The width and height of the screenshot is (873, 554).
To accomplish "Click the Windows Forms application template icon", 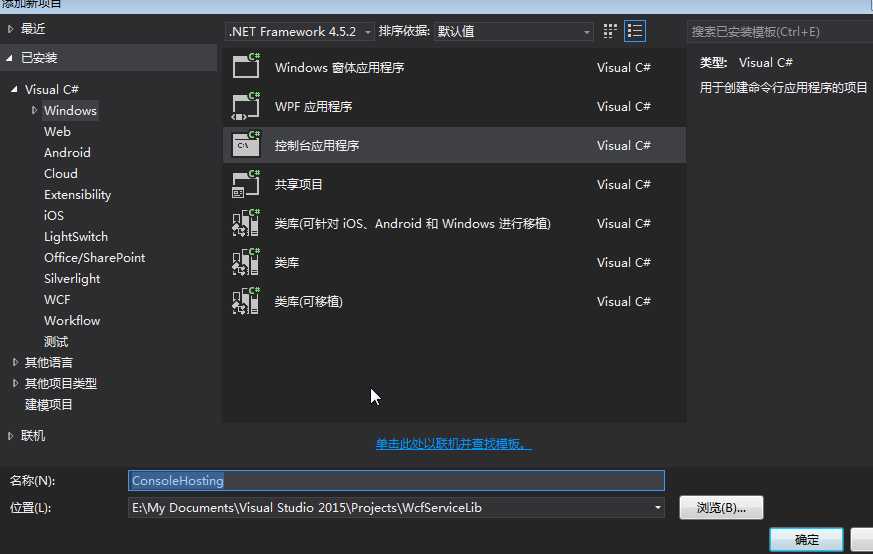I will (246, 66).
